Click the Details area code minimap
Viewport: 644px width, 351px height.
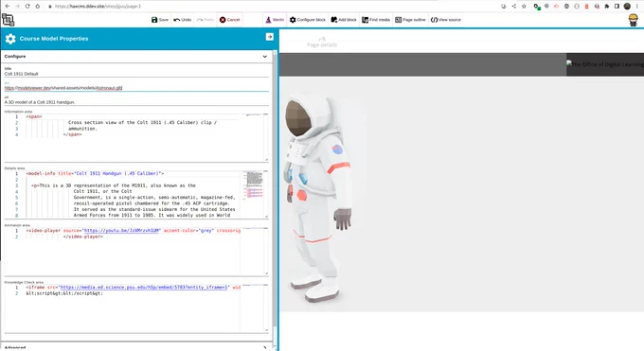tap(254, 185)
